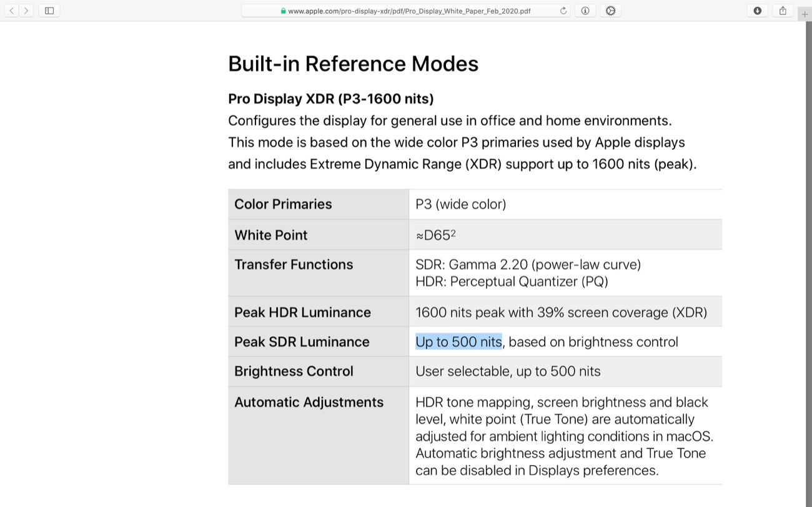Click the page's vertical scrollbar
The height and width of the screenshot is (507, 812).
[x=809, y=250]
